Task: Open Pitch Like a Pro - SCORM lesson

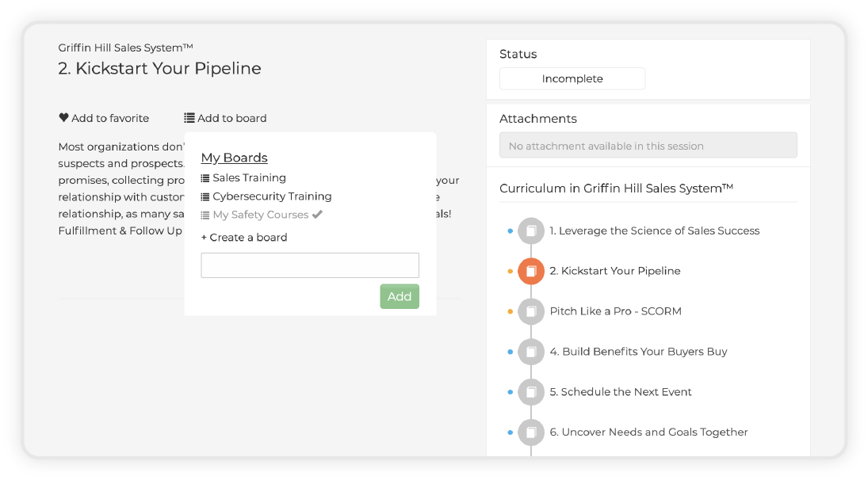Action: pyautogui.click(x=616, y=310)
